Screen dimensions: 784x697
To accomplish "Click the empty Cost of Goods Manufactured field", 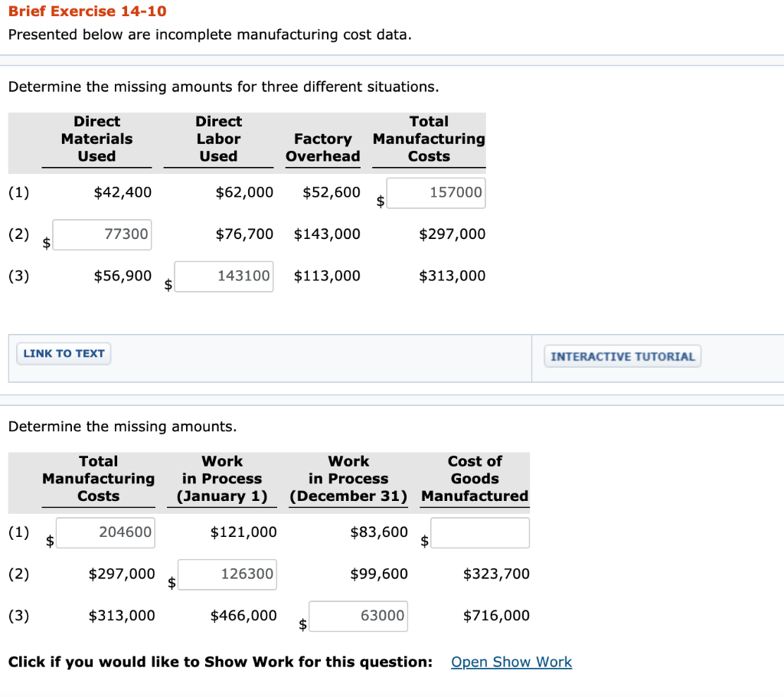I will (480, 532).
